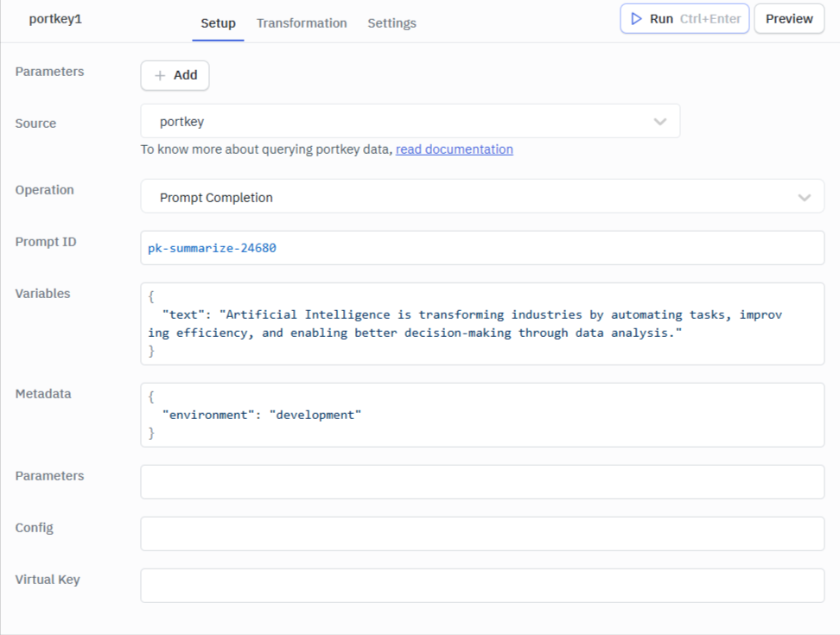The height and width of the screenshot is (635, 840).
Task: Click the Source dropdown chevron arrow
Action: [x=660, y=122]
